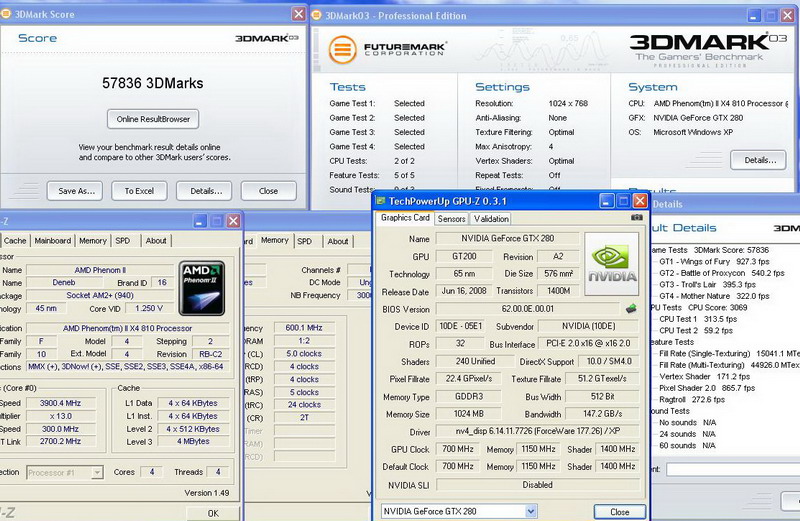Click the Memory Type GDDR3 field
The width and height of the screenshot is (800, 521).
coord(468,396)
